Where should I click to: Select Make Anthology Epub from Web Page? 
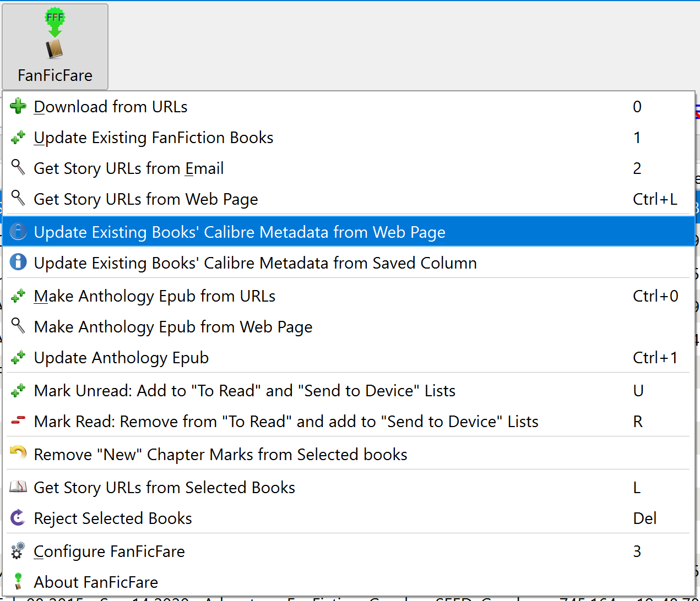(173, 327)
